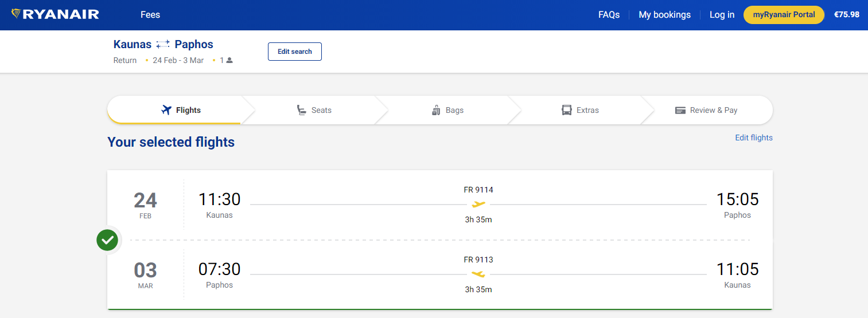
Task: Click the bus icon in the Extras step
Action: coord(567,110)
